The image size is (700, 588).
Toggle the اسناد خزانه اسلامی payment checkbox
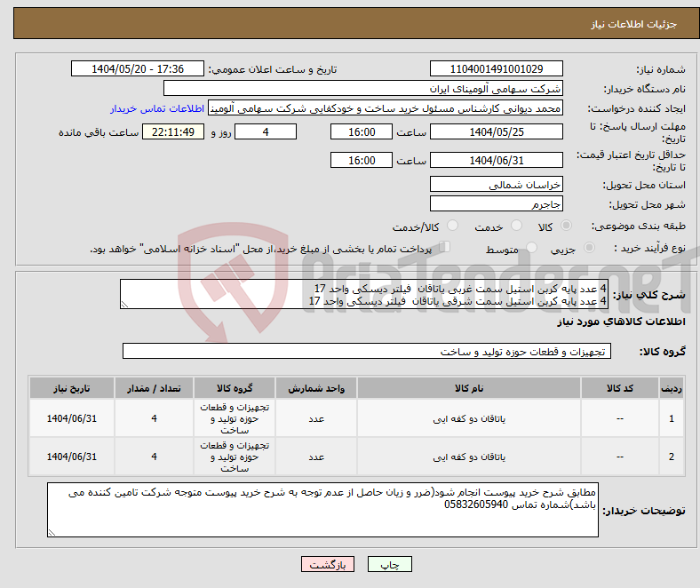[x=446, y=248]
